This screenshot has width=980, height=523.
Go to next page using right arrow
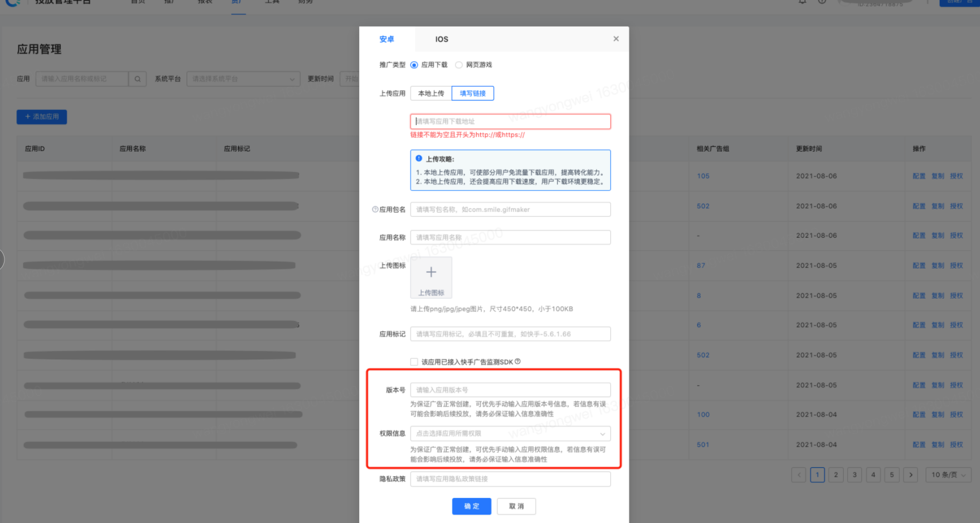(x=910, y=475)
